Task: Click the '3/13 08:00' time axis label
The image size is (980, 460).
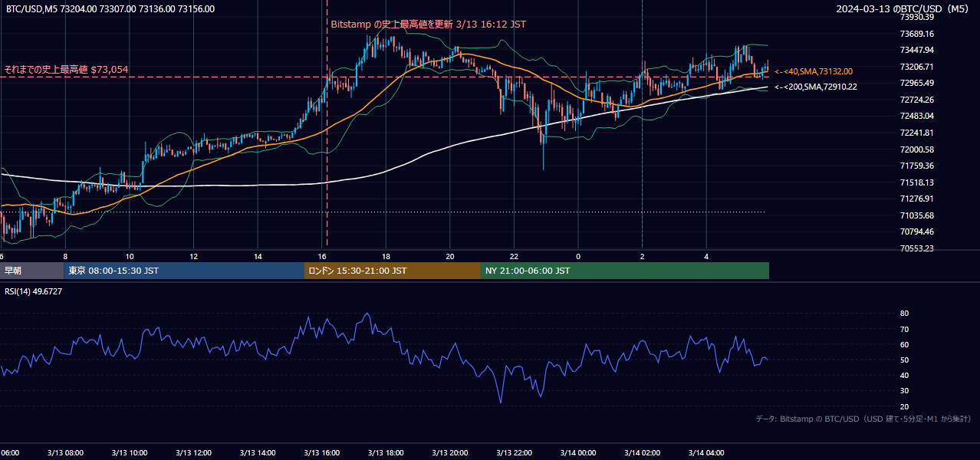Action: coord(66,453)
